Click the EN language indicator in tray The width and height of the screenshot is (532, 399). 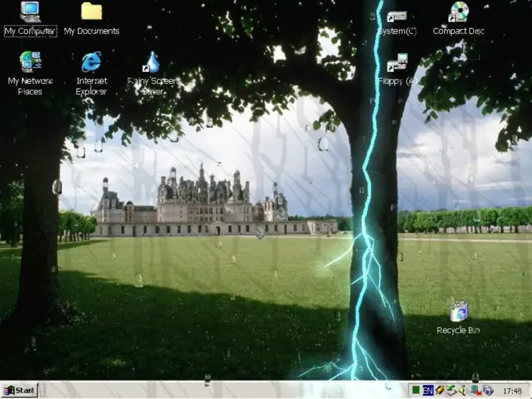coord(428,391)
